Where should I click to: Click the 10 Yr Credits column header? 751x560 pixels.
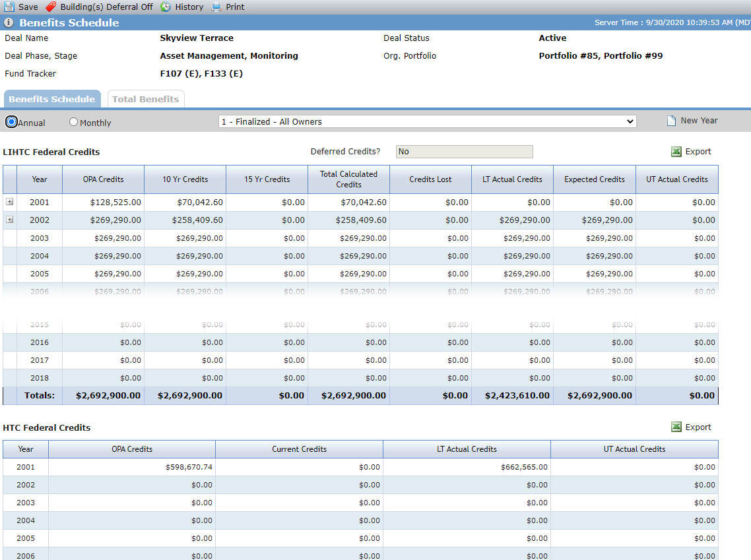pos(185,179)
